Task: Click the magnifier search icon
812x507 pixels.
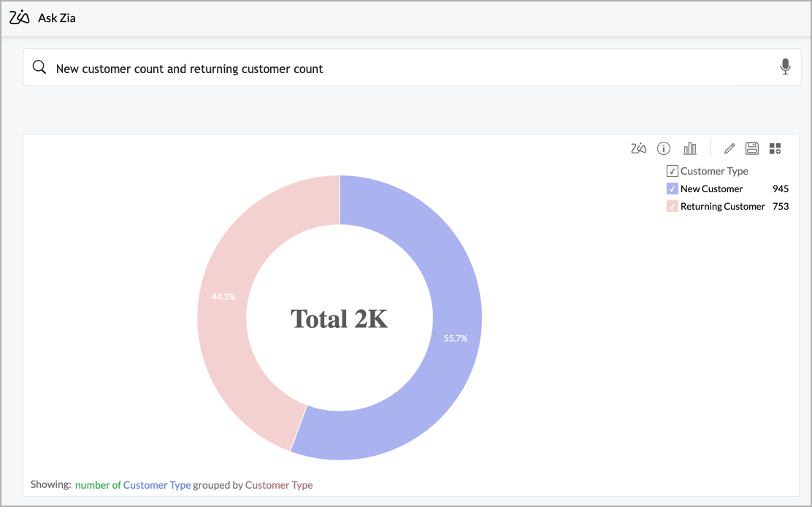Action: (39, 68)
